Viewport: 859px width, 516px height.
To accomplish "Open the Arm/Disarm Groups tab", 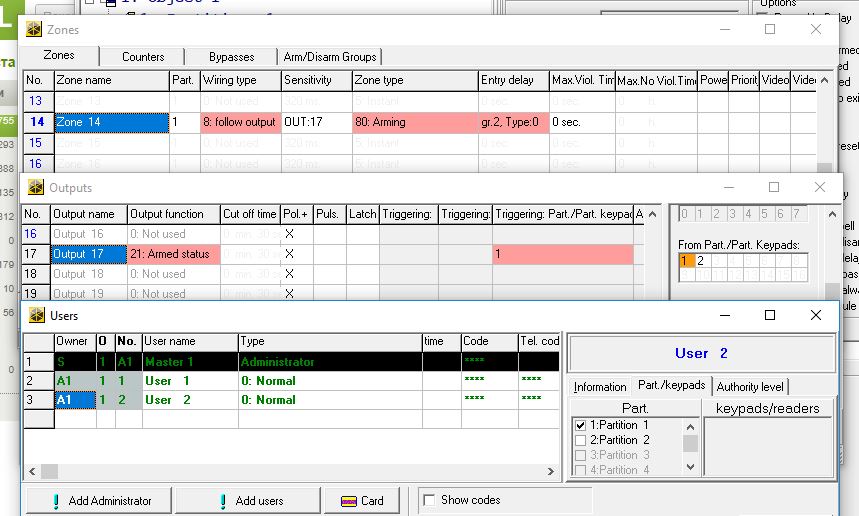I will coord(330,57).
